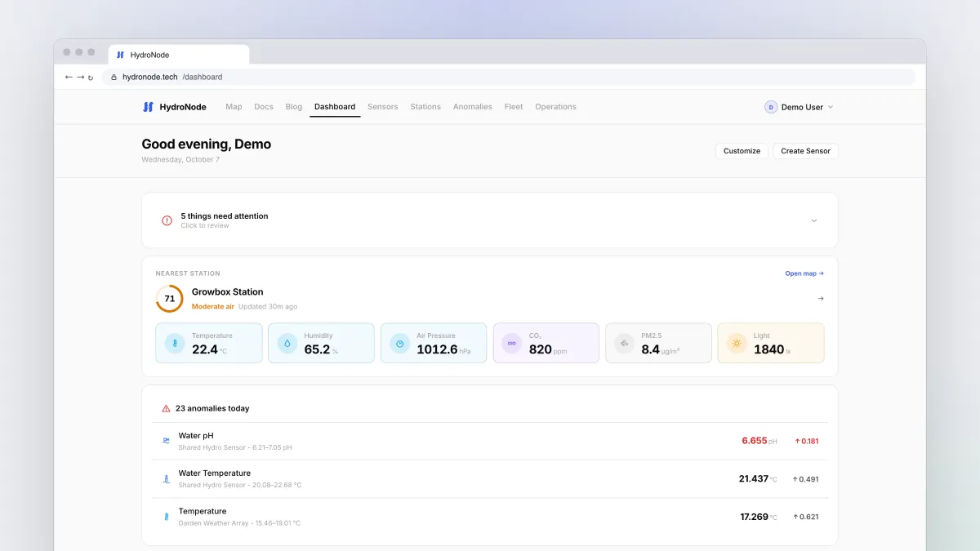This screenshot has width=980, height=551.
Task: Select the Dashboard nav tab
Action: [x=335, y=107]
